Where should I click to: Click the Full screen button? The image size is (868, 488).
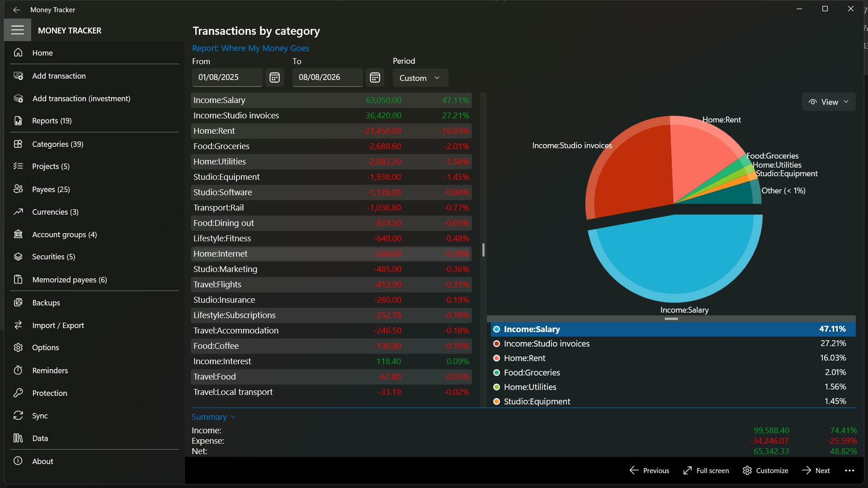[x=706, y=470]
